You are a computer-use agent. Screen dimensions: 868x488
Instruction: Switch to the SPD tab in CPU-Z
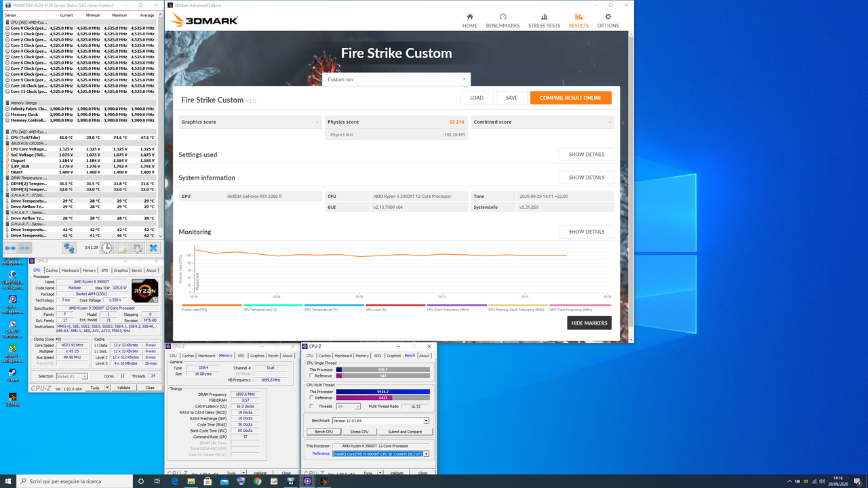(378, 356)
